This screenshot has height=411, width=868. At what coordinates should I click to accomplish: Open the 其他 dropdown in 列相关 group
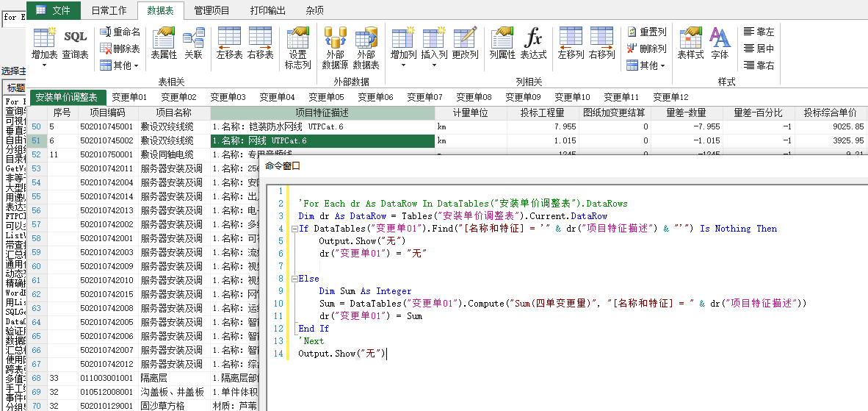coord(645,65)
